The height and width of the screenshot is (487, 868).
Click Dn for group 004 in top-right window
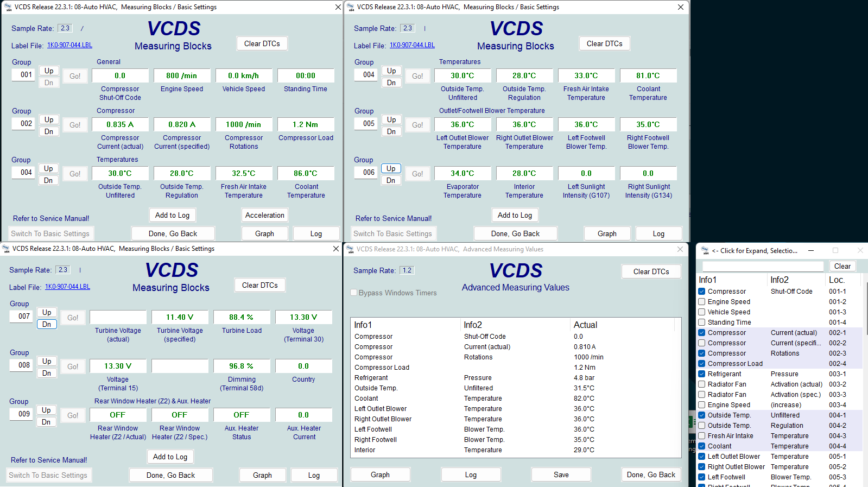coord(391,83)
